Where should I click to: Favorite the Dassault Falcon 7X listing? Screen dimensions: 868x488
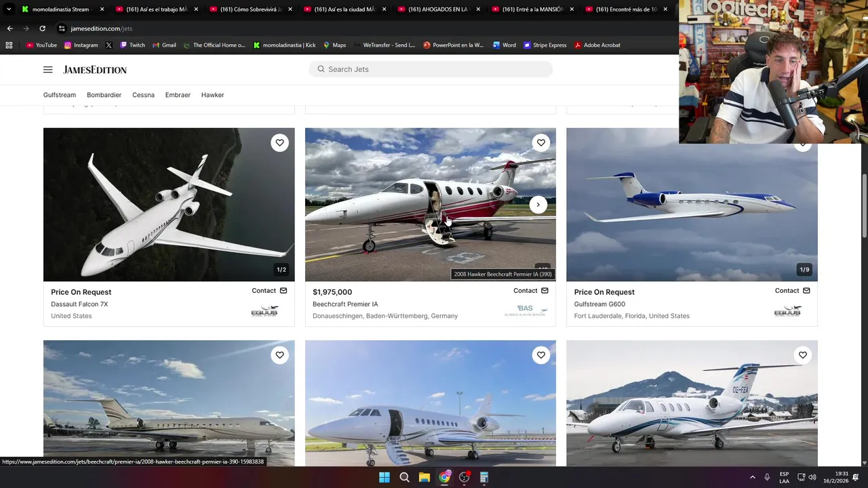(279, 142)
